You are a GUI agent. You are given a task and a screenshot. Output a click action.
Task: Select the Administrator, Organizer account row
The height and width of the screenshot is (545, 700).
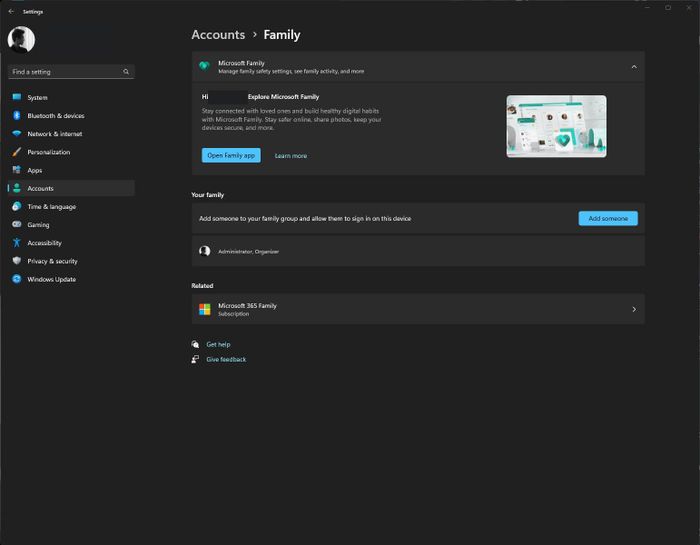[418, 251]
